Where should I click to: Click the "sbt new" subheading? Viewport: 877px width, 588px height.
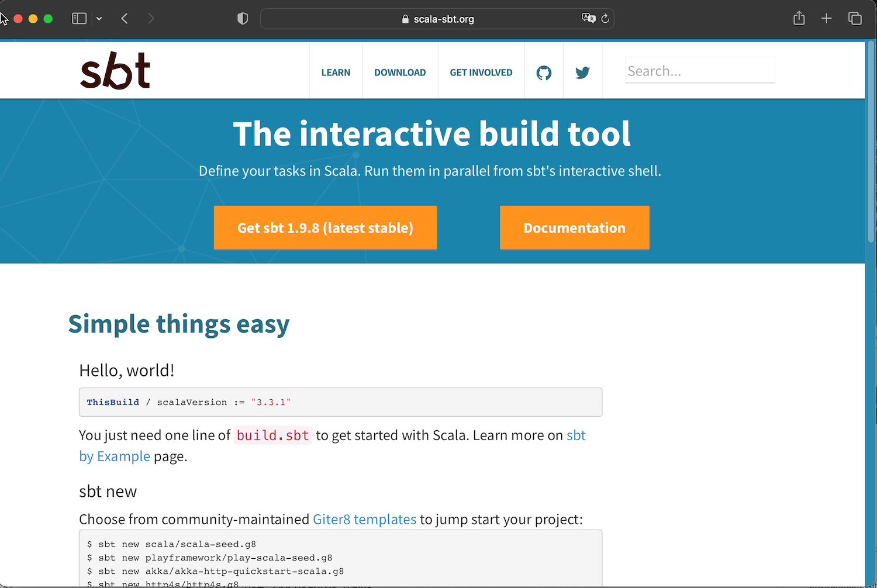click(108, 492)
